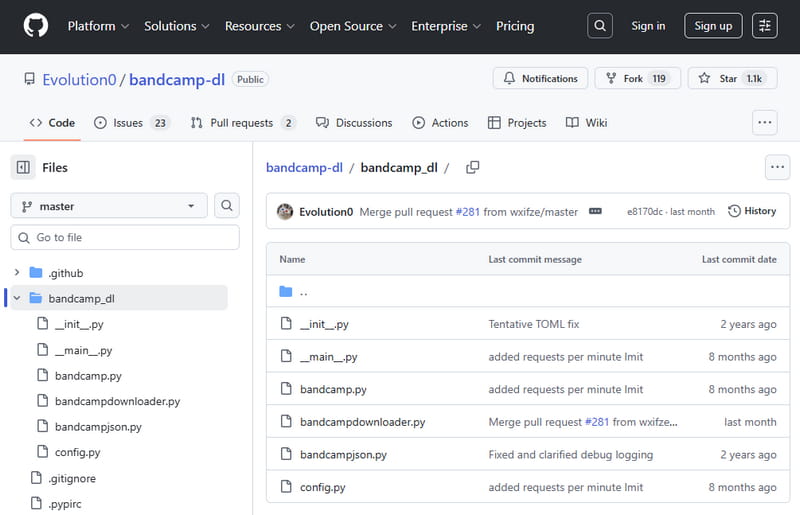Screen dimensions: 800x515
Task: Click the Go to file input
Action: coord(125,237)
